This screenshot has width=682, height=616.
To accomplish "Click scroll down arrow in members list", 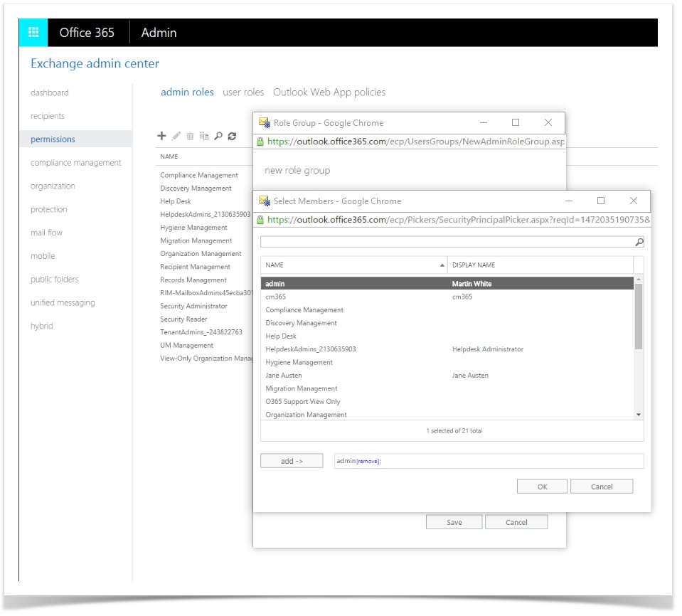I will tap(639, 415).
